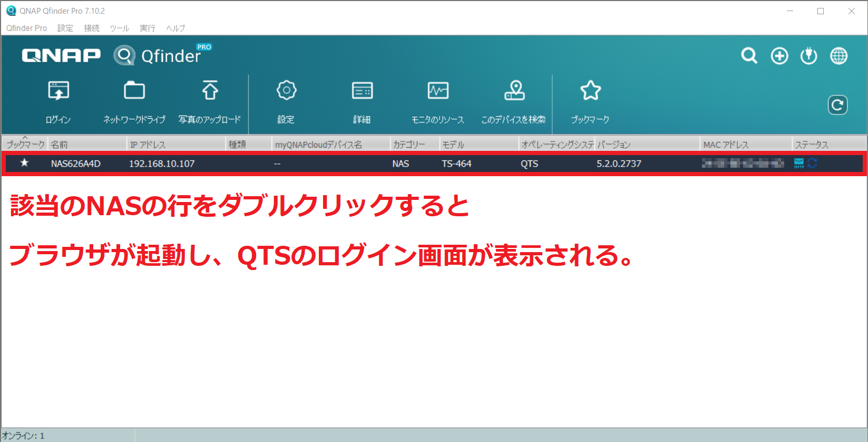Select the 写真のアップロード upload tool

209,102
